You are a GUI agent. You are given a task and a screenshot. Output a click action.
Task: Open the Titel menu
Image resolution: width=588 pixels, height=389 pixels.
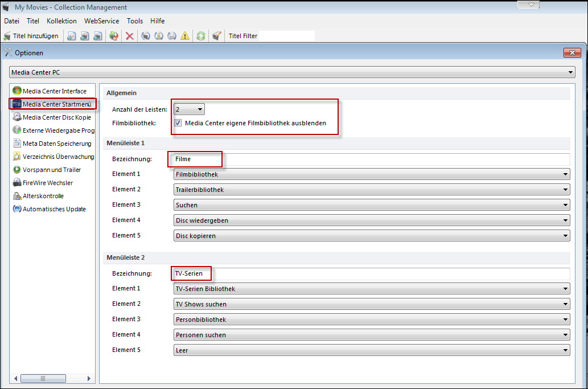point(33,21)
